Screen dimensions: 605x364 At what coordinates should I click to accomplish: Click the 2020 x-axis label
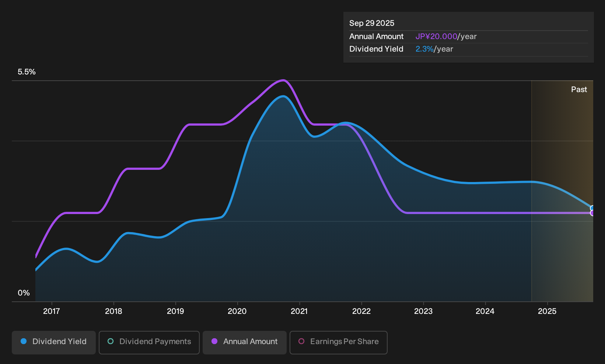237,311
